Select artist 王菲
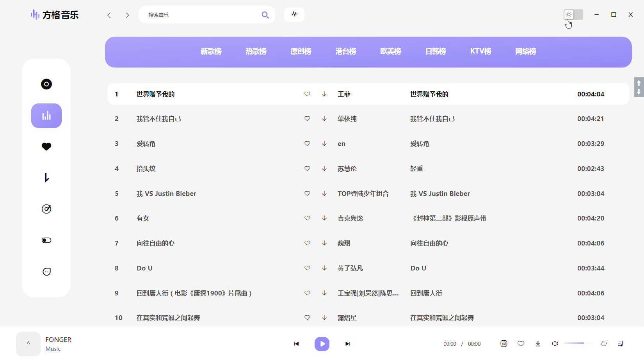This screenshot has height=361, width=644. 344,94
